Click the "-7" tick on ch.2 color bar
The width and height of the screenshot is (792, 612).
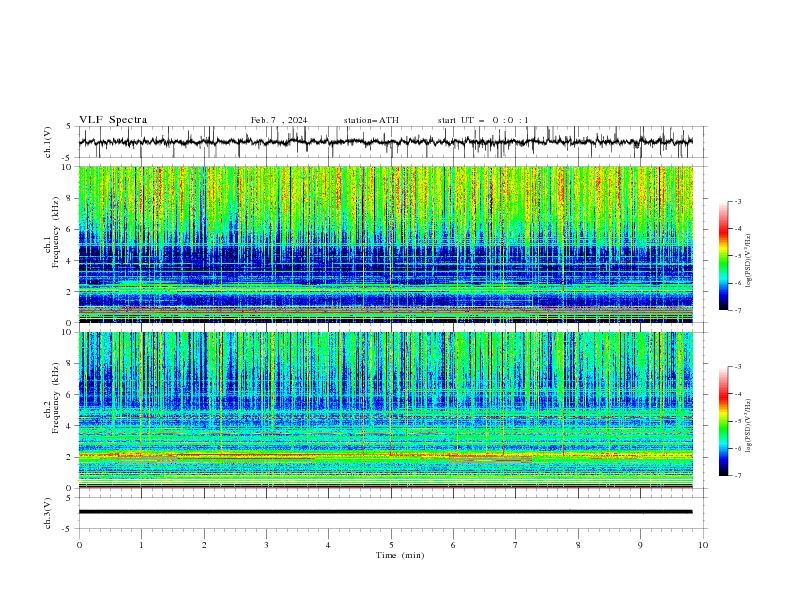(x=737, y=476)
